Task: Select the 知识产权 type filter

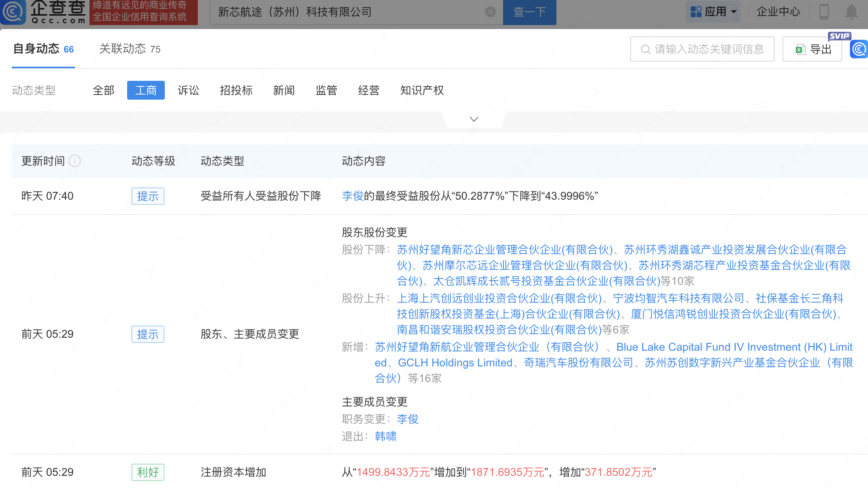Action: click(x=422, y=91)
